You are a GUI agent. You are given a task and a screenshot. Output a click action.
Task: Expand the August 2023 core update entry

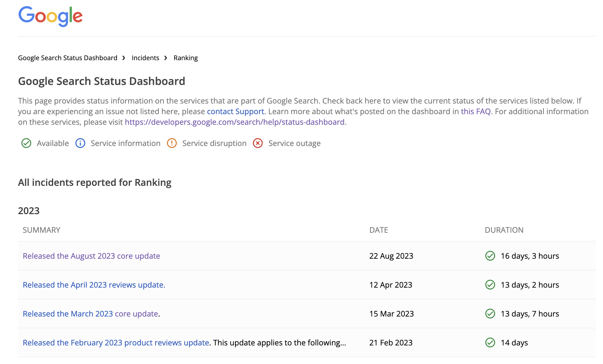[x=92, y=255]
